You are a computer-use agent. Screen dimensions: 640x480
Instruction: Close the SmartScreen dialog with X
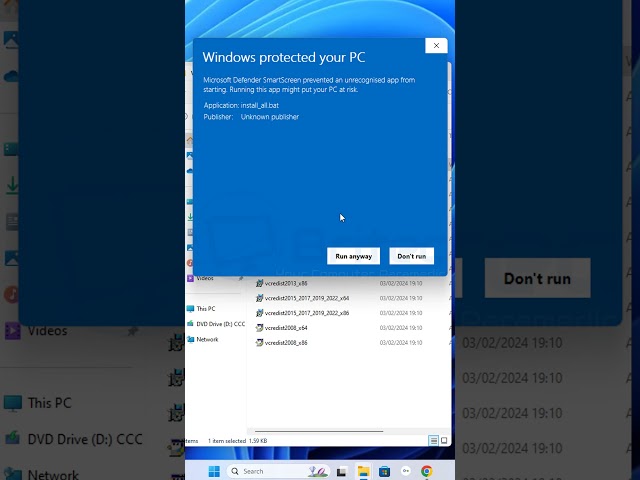click(436, 45)
